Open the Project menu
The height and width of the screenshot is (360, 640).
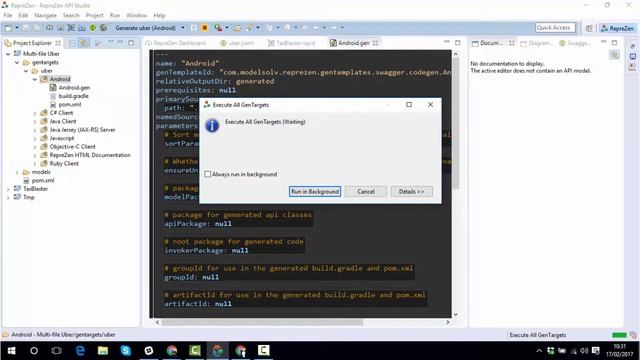pos(94,15)
